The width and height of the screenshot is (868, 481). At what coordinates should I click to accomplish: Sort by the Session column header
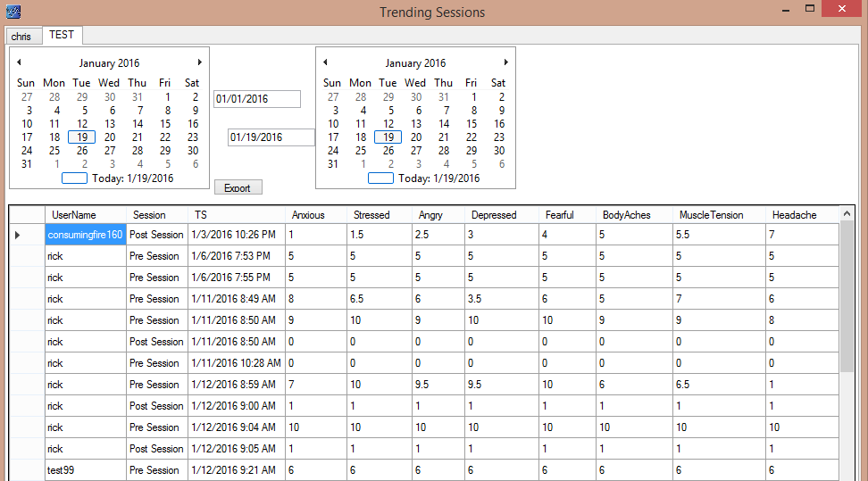(156, 215)
